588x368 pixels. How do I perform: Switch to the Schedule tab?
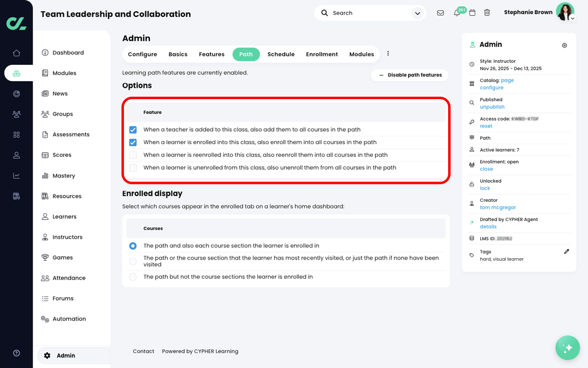pyautogui.click(x=281, y=54)
